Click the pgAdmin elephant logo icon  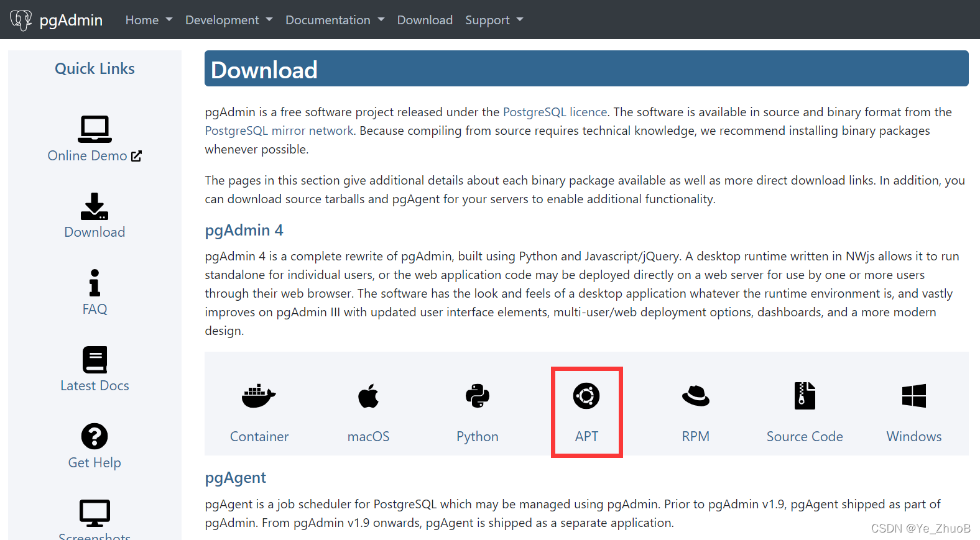tap(21, 20)
